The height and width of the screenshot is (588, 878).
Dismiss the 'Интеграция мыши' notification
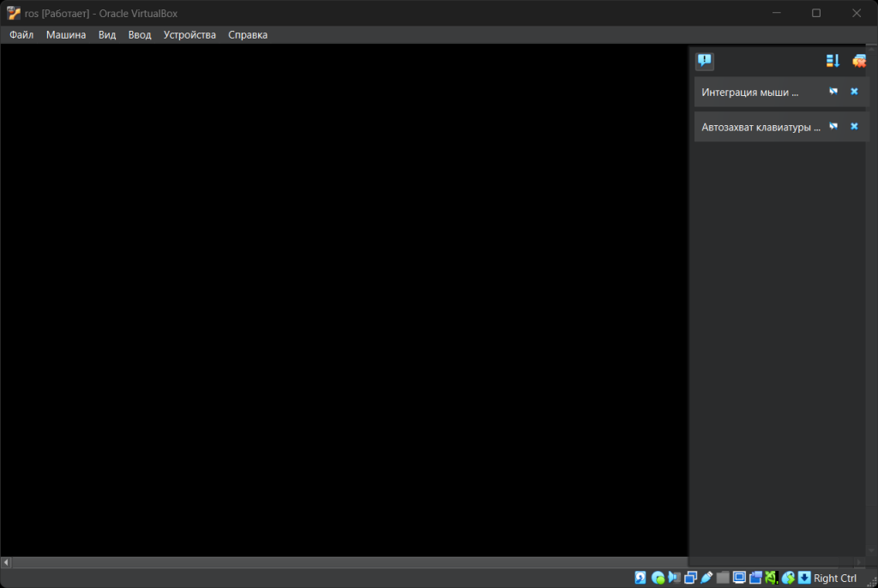point(854,91)
